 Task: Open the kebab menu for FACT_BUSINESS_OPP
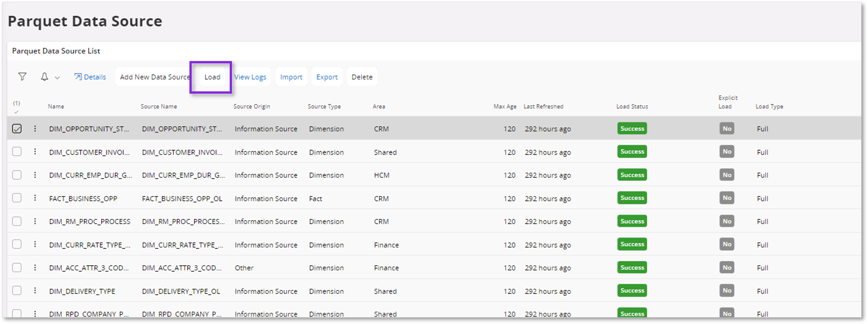pyautogui.click(x=35, y=198)
